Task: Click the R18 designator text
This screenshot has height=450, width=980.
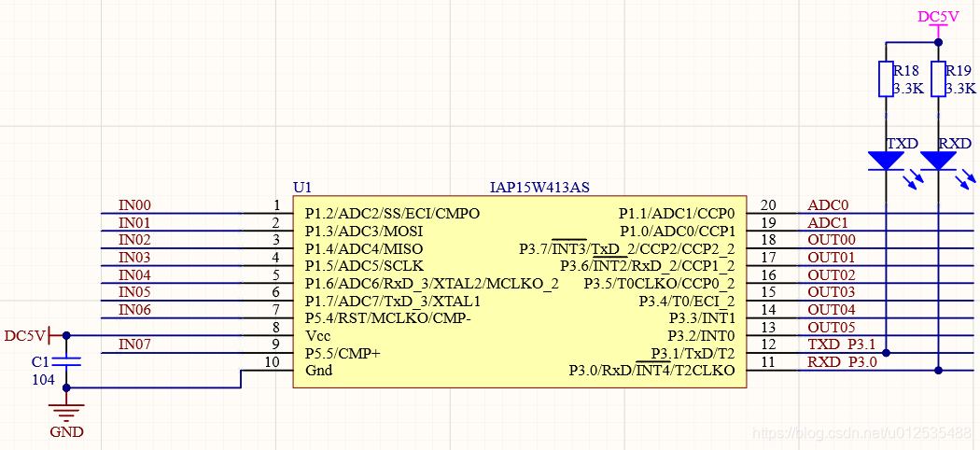Action: (906, 70)
